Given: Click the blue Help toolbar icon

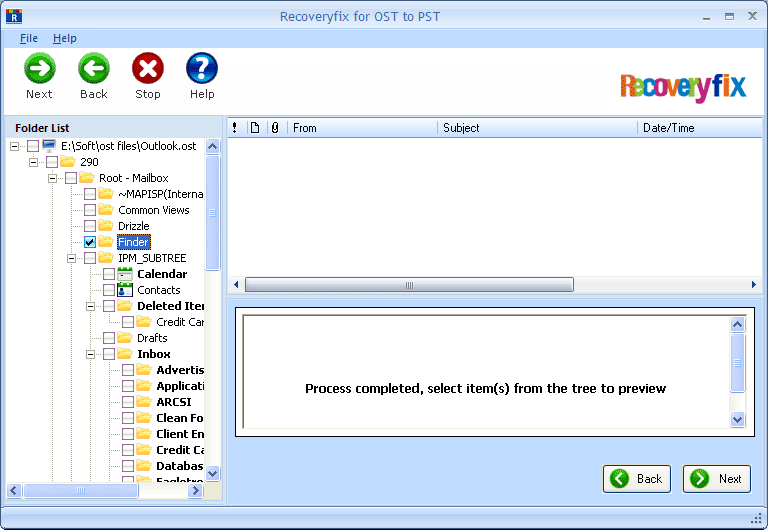Looking at the screenshot, I should click(202, 68).
